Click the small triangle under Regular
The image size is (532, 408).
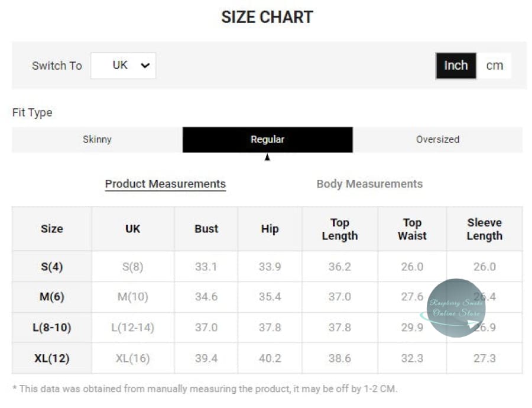click(x=267, y=158)
